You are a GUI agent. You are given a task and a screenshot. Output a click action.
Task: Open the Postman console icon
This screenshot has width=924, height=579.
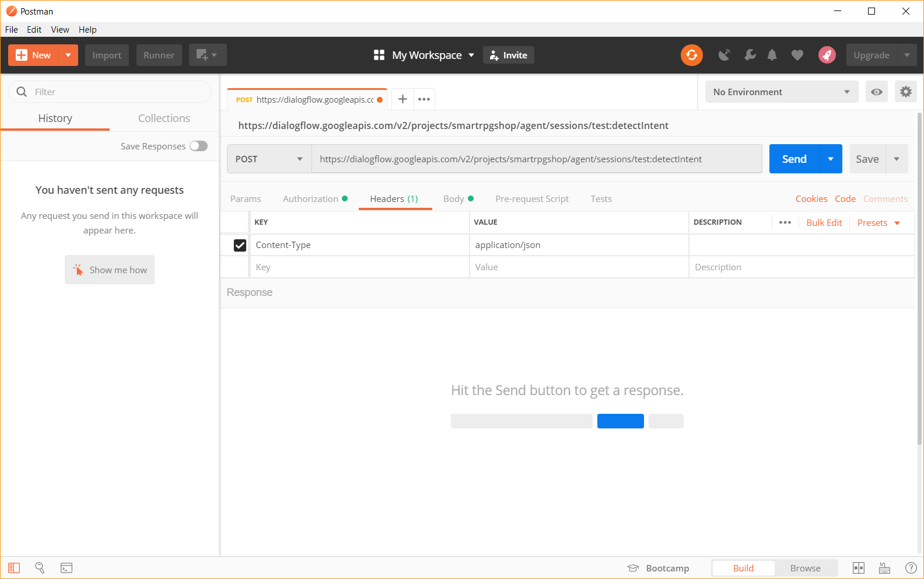pos(66,568)
